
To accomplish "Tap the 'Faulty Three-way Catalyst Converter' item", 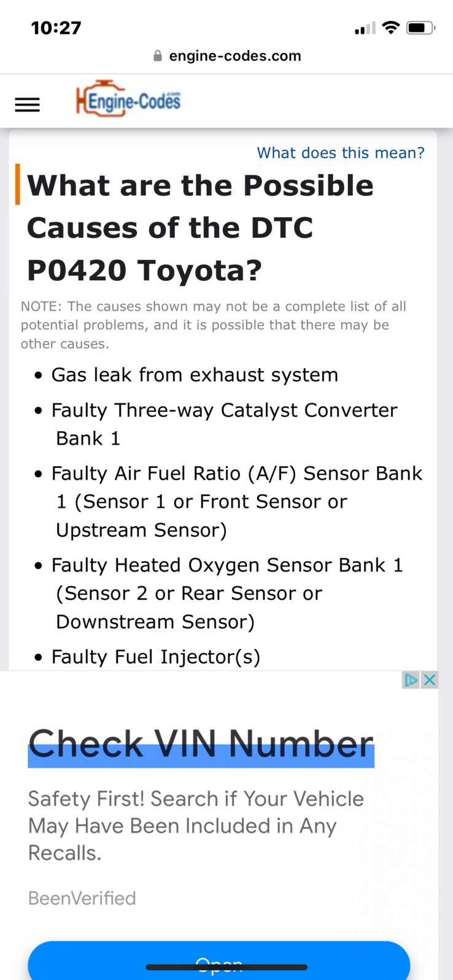I will click(x=224, y=424).
